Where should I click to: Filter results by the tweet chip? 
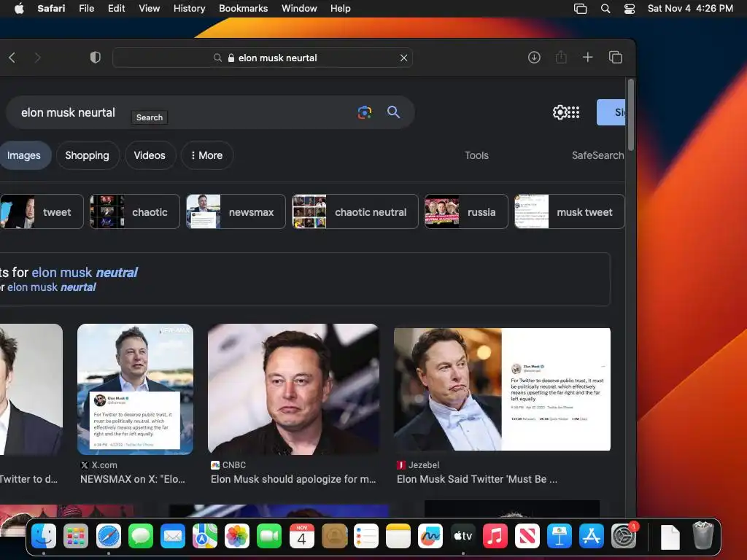click(x=42, y=212)
